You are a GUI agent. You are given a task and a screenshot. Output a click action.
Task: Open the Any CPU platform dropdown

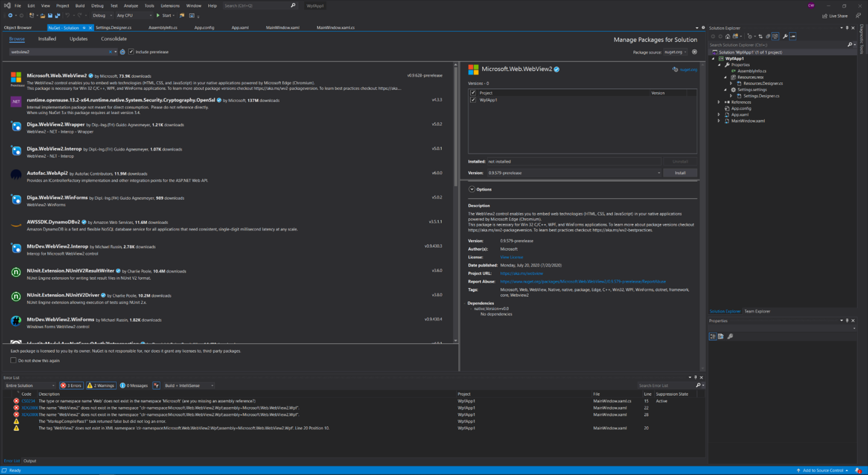point(134,16)
